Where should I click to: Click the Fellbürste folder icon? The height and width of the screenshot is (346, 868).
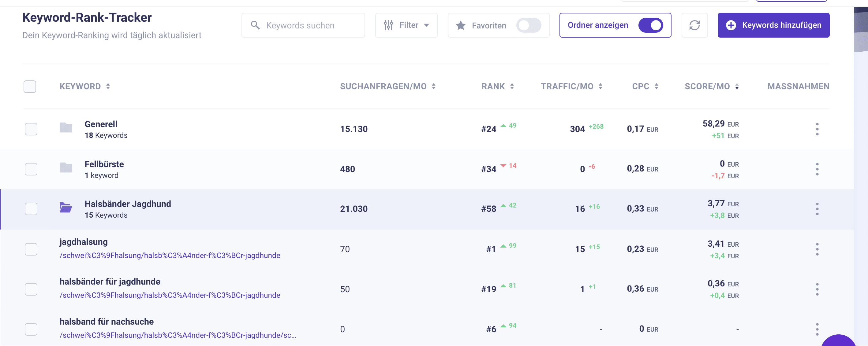click(66, 167)
